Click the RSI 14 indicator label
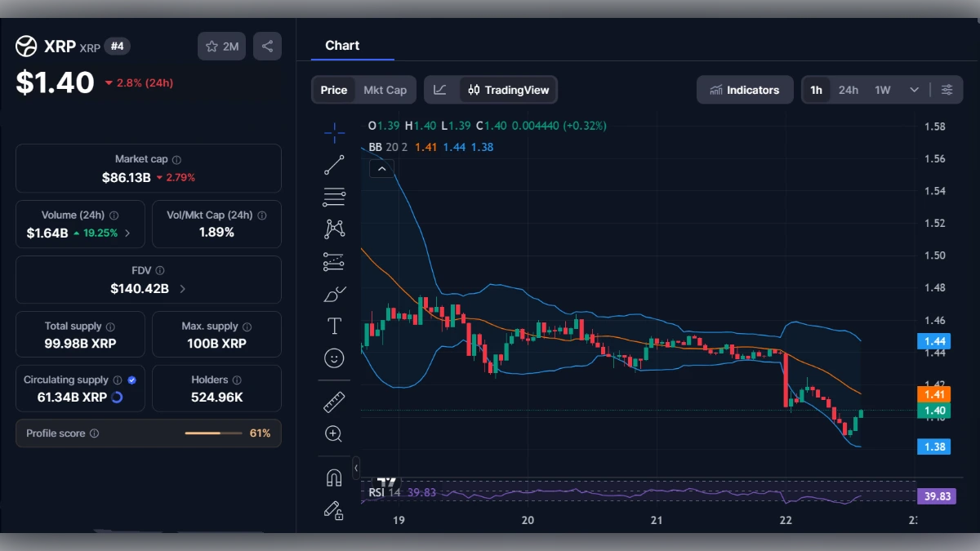Screen dimensions: 980x551 (385, 492)
